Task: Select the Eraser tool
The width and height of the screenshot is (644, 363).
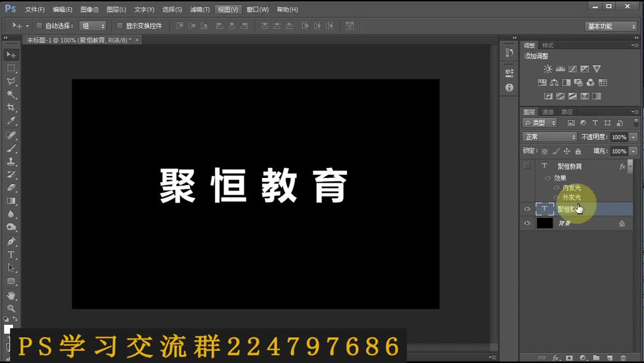Action: (11, 186)
